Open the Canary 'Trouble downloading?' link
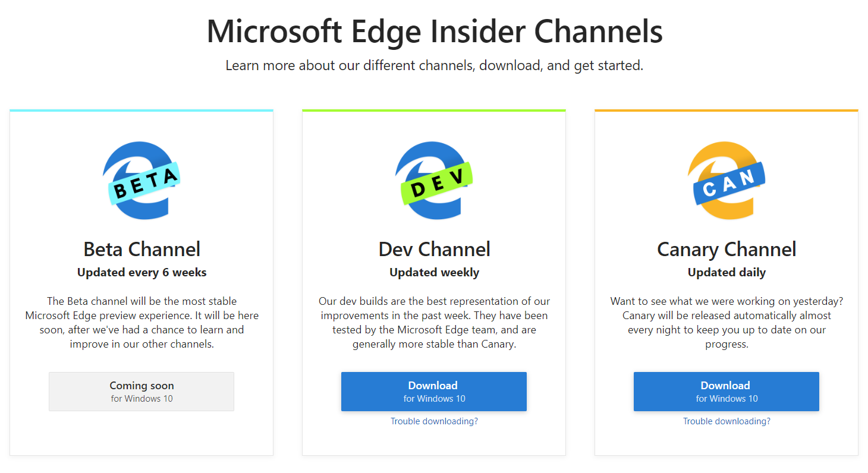 pyautogui.click(x=726, y=421)
